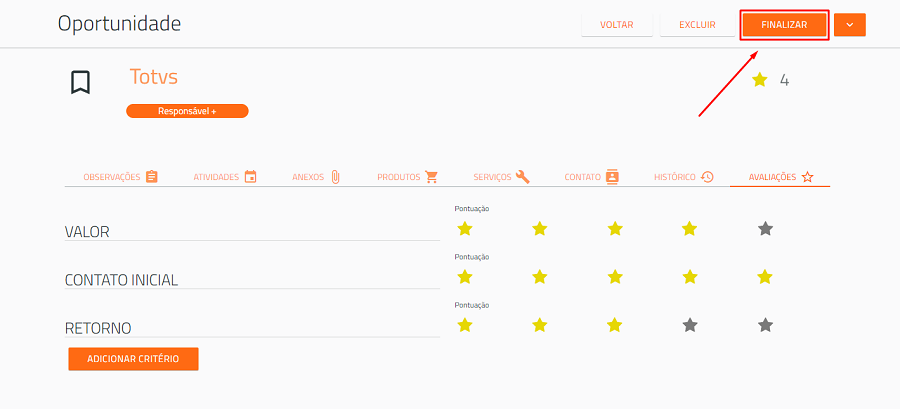Click the Finalizar button
Viewport: 900px width, 409px height.
click(784, 25)
